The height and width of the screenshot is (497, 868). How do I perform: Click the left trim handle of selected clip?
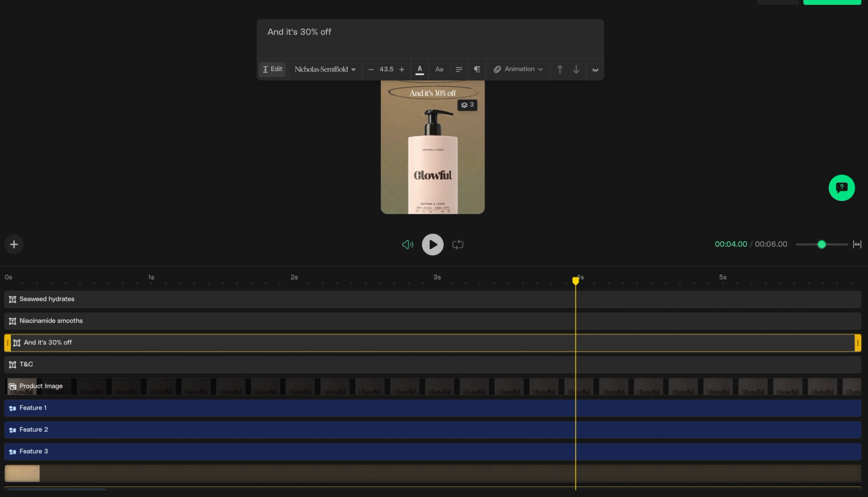(x=8, y=343)
